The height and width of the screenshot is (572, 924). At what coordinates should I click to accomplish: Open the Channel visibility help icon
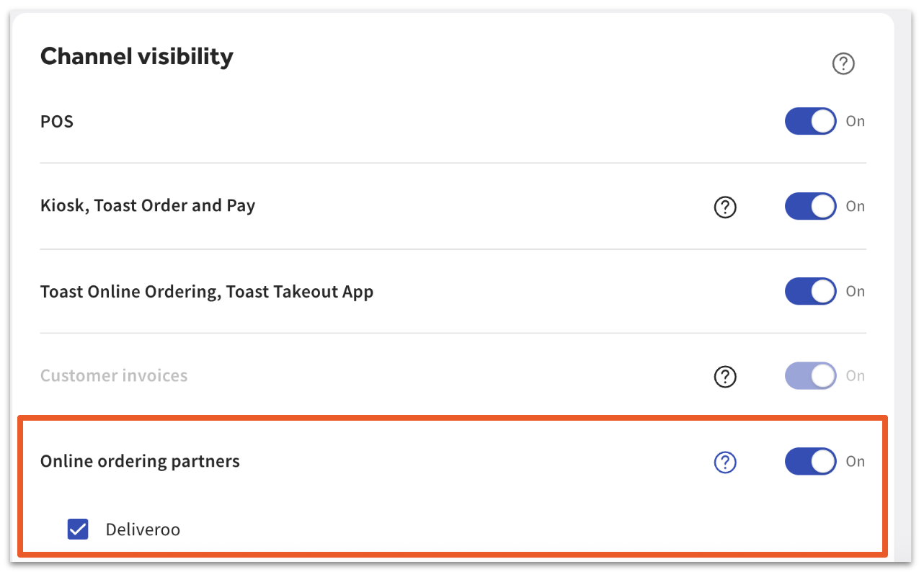[843, 64]
